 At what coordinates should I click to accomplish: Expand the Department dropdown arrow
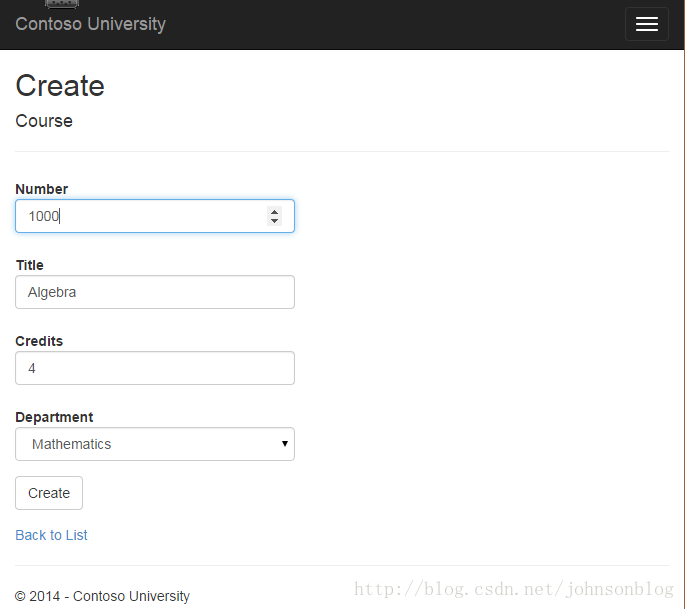(285, 444)
